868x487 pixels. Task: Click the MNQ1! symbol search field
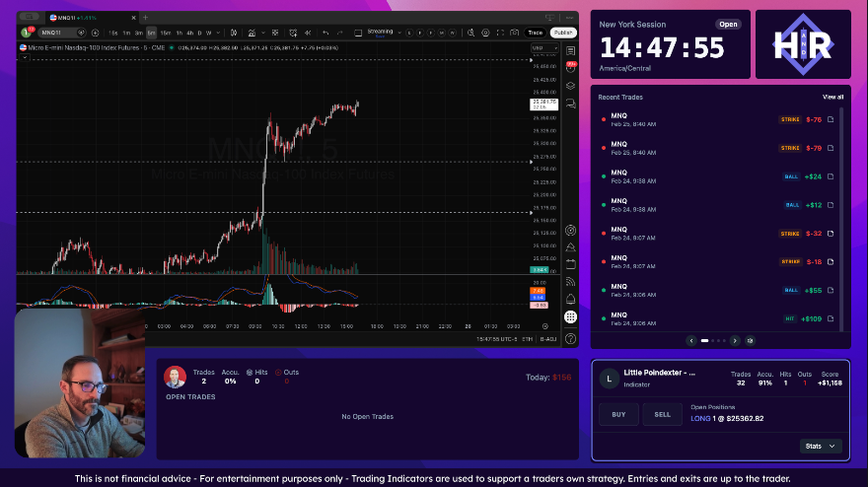pos(61,33)
